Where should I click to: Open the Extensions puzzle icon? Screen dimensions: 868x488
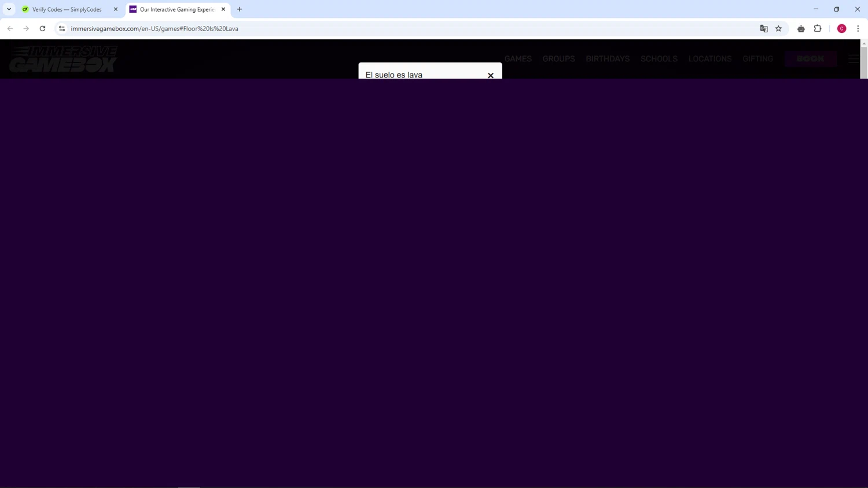click(x=818, y=28)
